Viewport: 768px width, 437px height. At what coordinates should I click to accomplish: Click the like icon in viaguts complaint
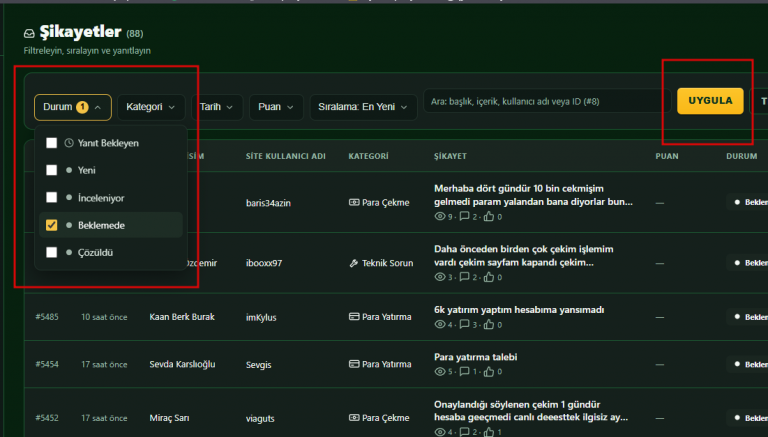click(x=489, y=432)
